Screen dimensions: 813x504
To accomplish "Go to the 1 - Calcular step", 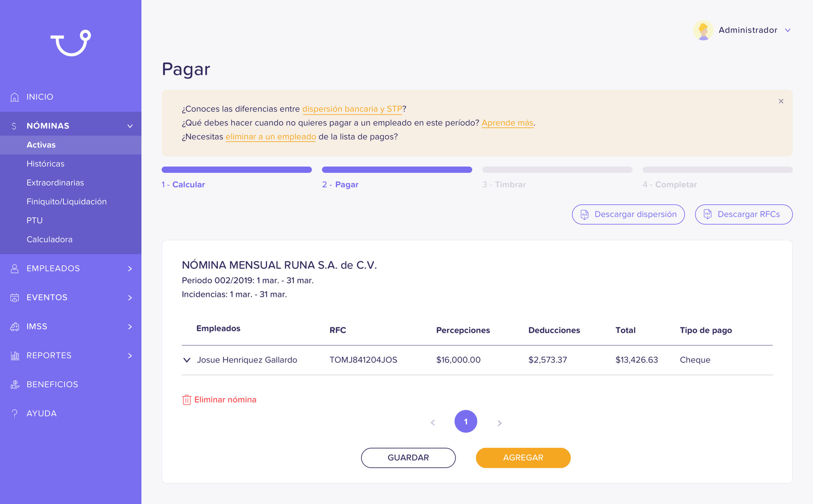I will pyautogui.click(x=184, y=184).
